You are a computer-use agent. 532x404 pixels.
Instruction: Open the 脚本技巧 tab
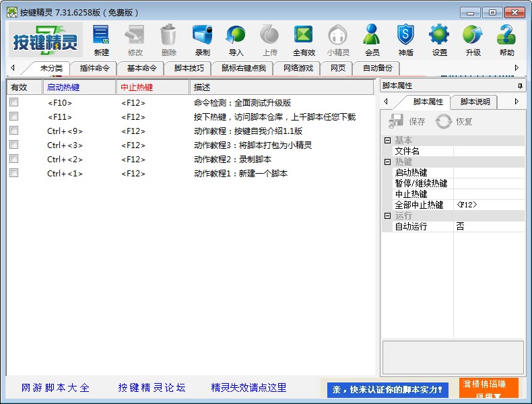[189, 68]
